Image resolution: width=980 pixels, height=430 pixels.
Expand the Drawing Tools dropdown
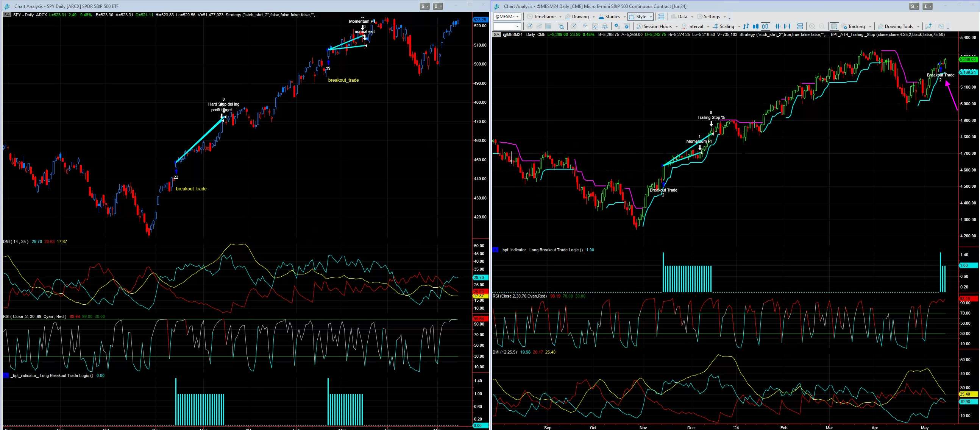(x=918, y=26)
